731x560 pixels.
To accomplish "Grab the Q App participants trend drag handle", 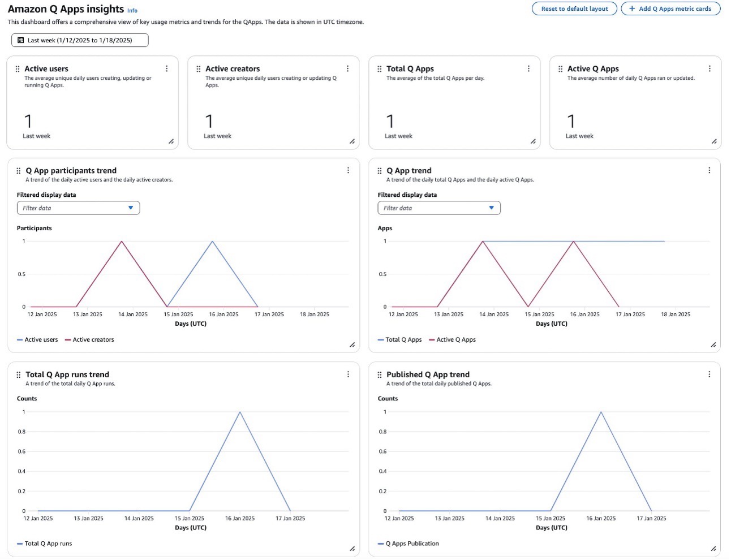I will point(19,171).
